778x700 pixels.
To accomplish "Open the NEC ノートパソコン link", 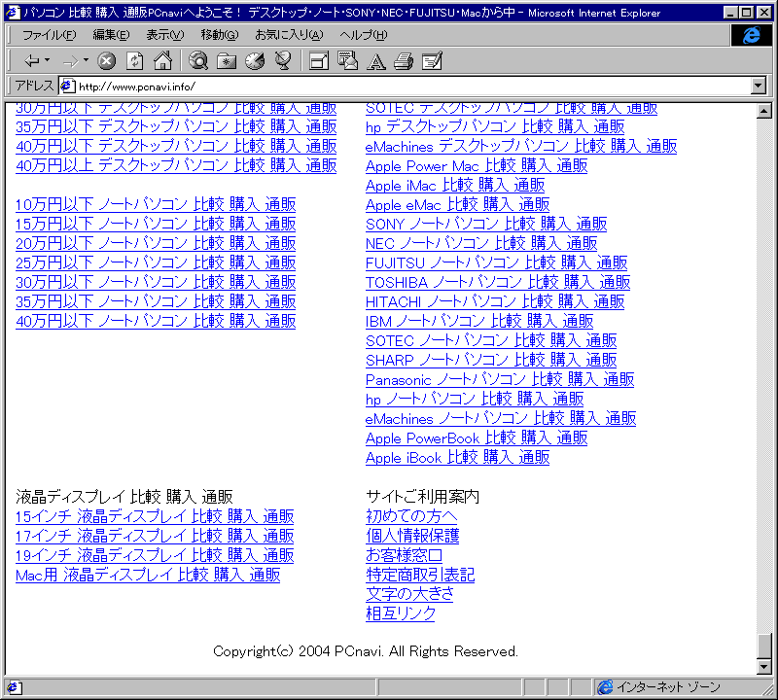I will pos(481,243).
